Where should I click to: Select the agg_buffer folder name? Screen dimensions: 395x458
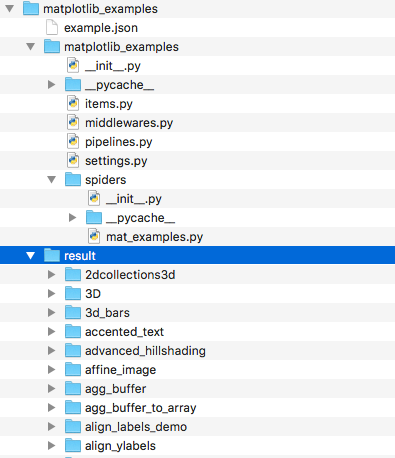pyautogui.click(x=115, y=389)
